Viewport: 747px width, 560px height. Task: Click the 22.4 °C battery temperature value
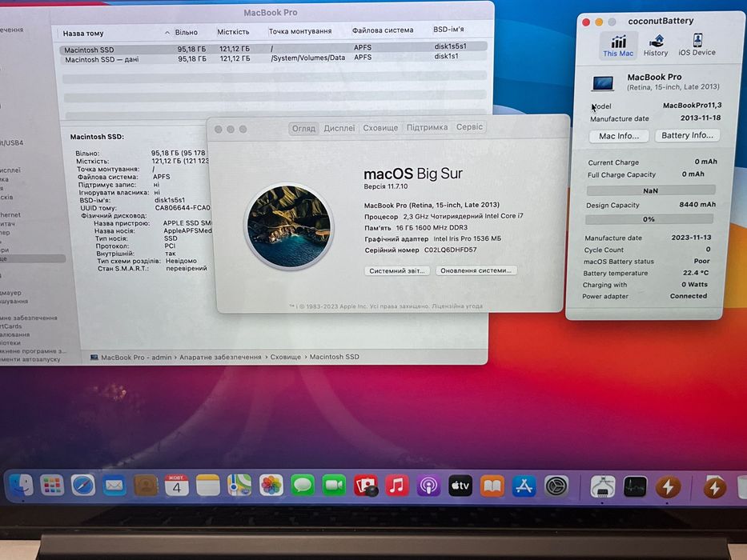[x=696, y=273]
